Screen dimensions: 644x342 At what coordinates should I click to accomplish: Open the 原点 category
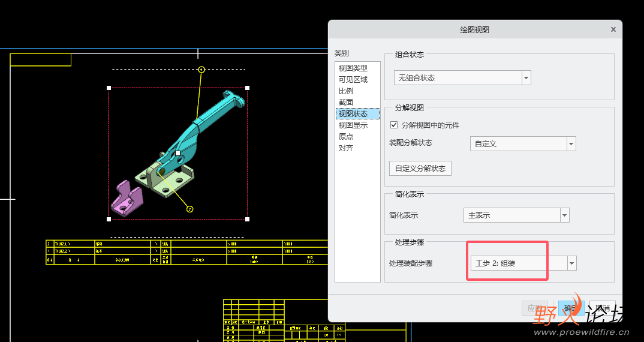346,136
